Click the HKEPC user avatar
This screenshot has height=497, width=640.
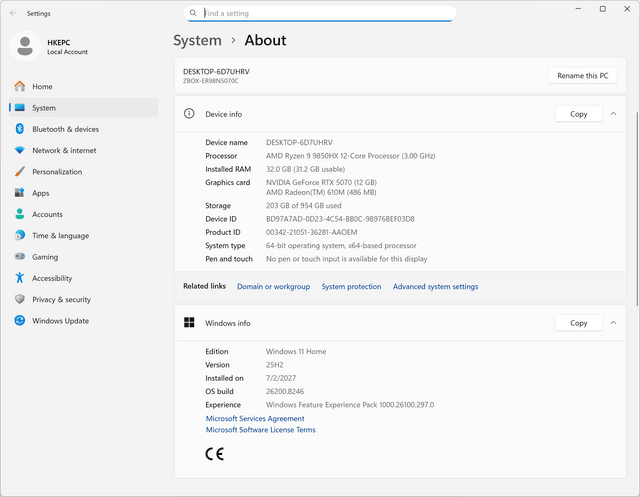pos(25,46)
